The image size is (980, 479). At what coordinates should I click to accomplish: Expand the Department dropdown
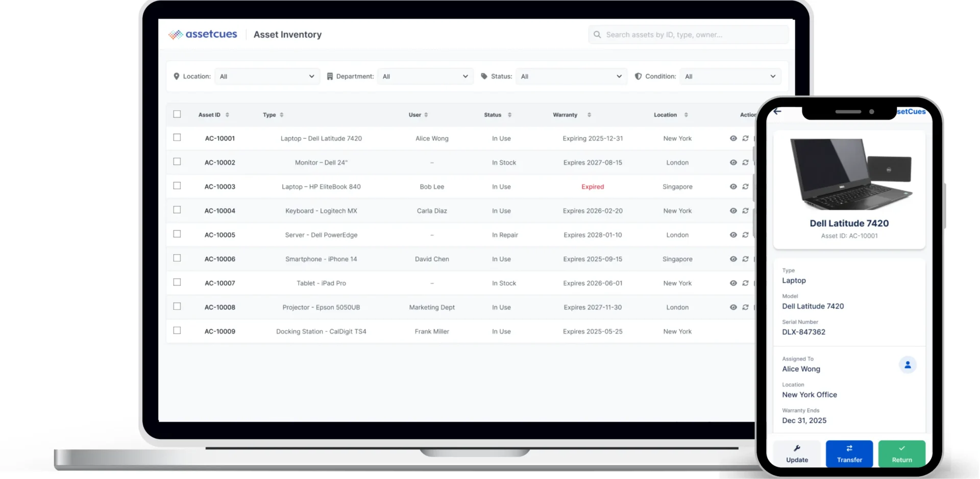(x=425, y=76)
